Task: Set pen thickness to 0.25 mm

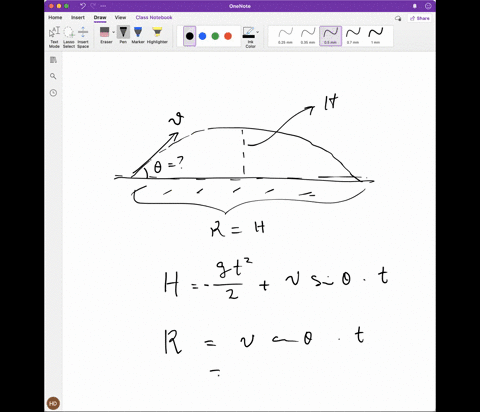Action: [285, 36]
